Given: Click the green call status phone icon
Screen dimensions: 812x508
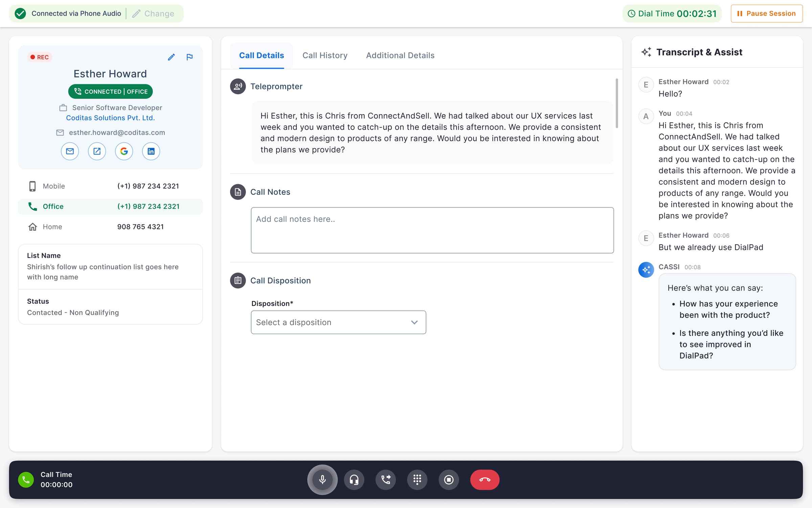Looking at the screenshot, I should [26, 480].
